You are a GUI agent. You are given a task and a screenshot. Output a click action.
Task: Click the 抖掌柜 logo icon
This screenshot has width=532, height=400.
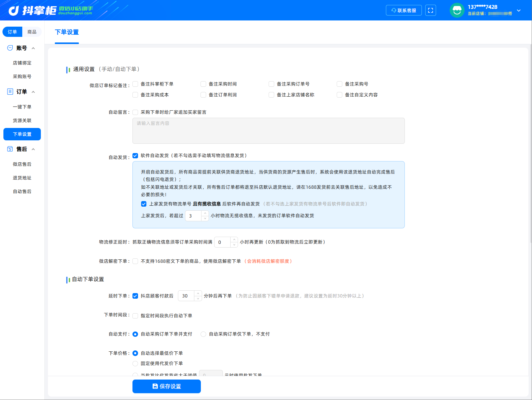coord(13,11)
